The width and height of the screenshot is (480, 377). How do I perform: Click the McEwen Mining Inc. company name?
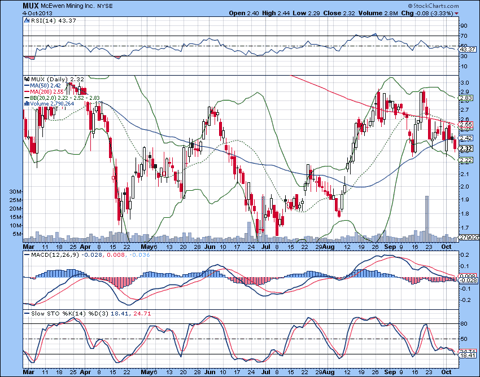[69, 6]
